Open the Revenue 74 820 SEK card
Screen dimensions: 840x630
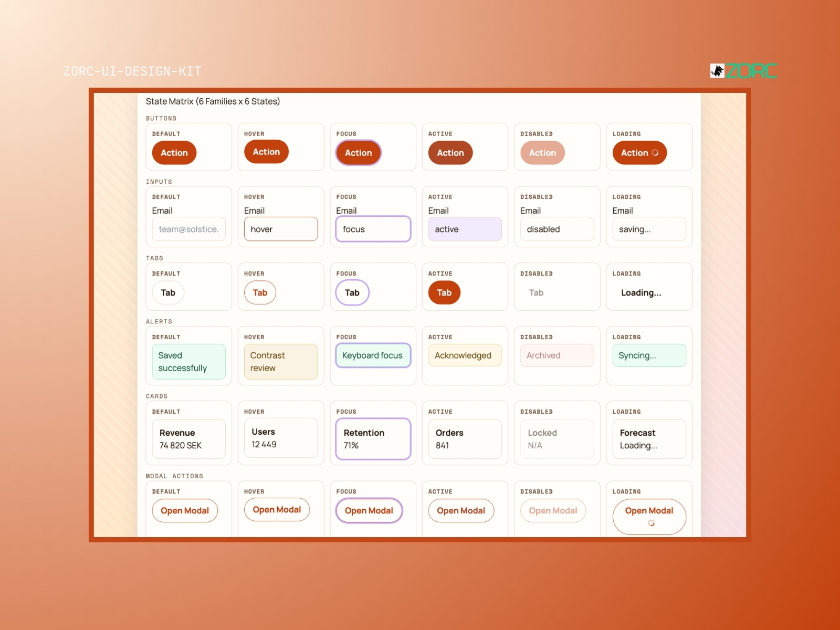[189, 439]
